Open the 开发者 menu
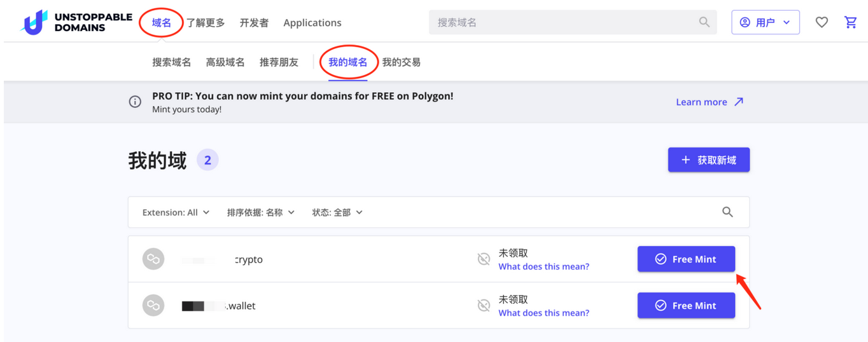Image resolution: width=868 pixels, height=342 pixels. click(254, 22)
